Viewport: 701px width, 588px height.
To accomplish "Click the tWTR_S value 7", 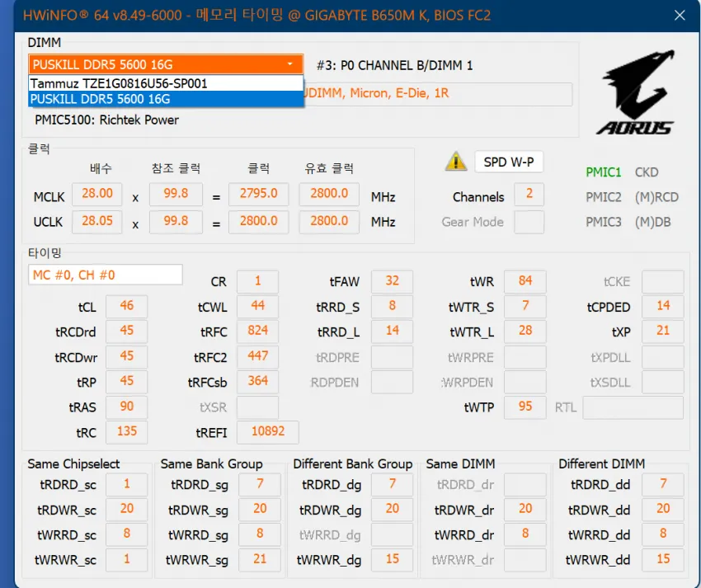I will (525, 306).
